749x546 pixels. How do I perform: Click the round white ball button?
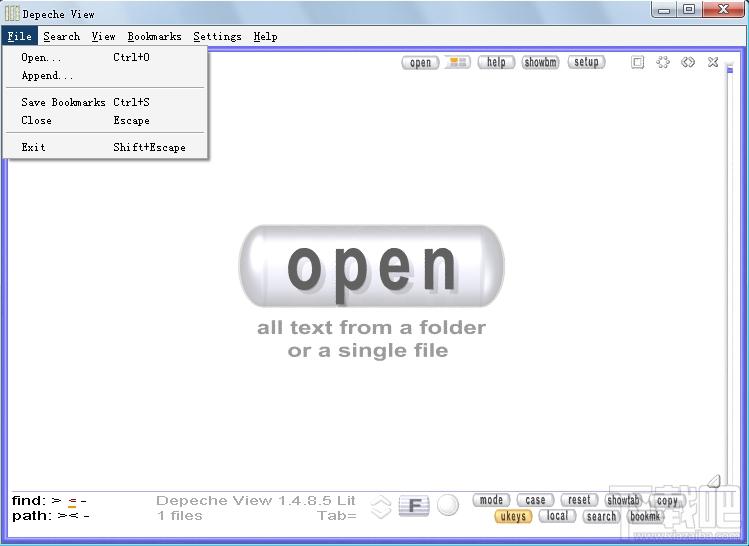(x=448, y=505)
